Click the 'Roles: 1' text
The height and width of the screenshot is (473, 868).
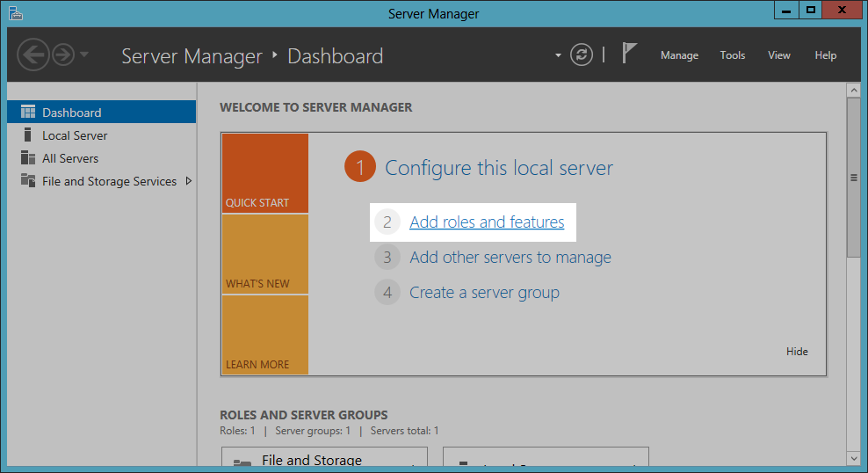pos(237,430)
